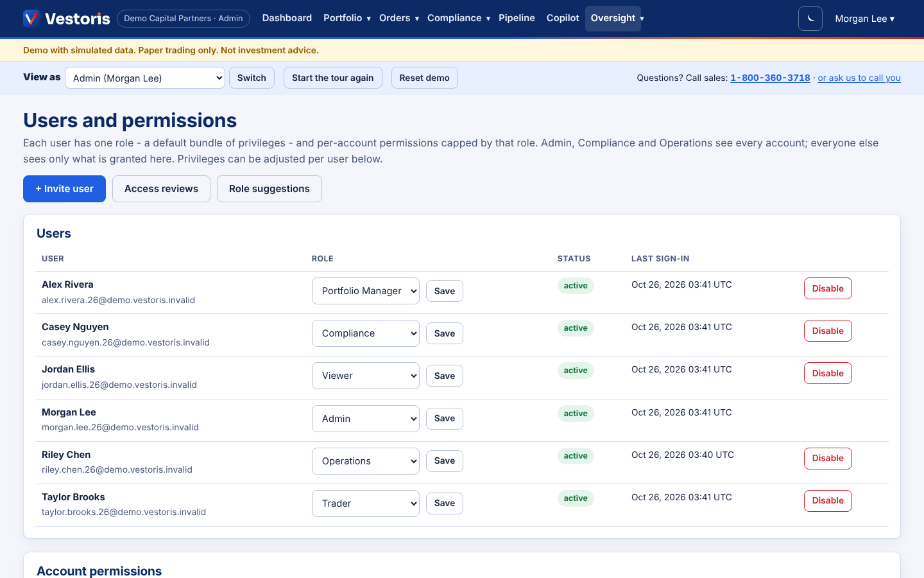Open Riley Chen's role dropdown

(x=366, y=461)
